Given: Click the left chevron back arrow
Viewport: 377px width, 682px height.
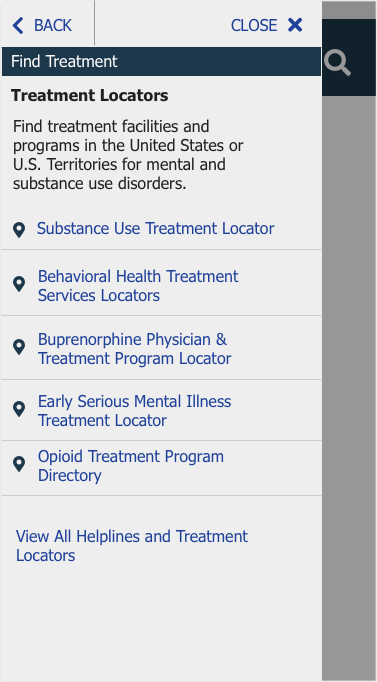Looking at the screenshot, I should 18,26.
